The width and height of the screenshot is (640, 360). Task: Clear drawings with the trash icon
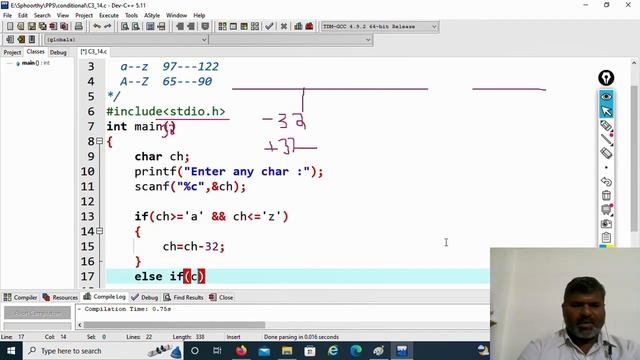[606, 196]
